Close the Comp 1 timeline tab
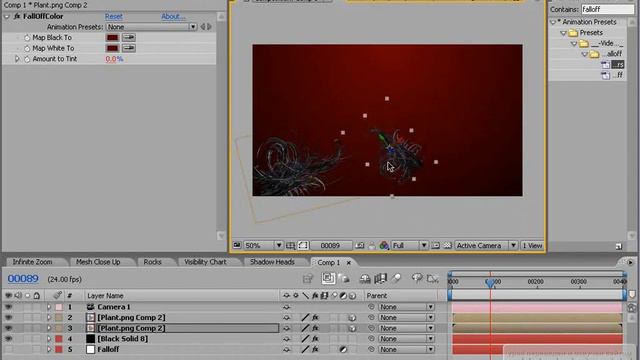The height and width of the screenshot is (360, 640). tap(349, 262)
